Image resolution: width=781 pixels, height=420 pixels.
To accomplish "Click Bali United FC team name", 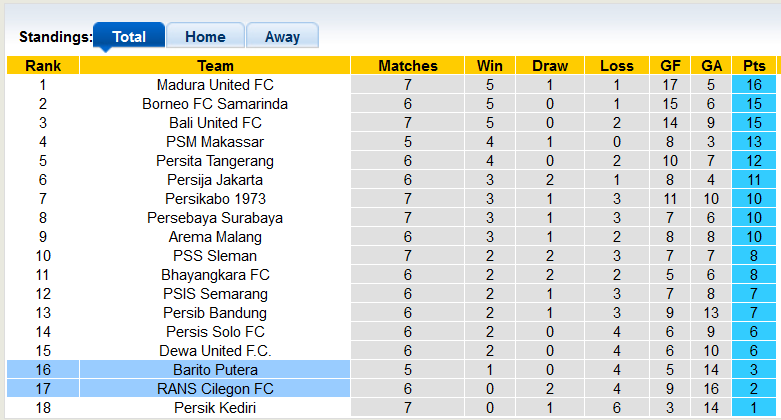I will point(215,123).
